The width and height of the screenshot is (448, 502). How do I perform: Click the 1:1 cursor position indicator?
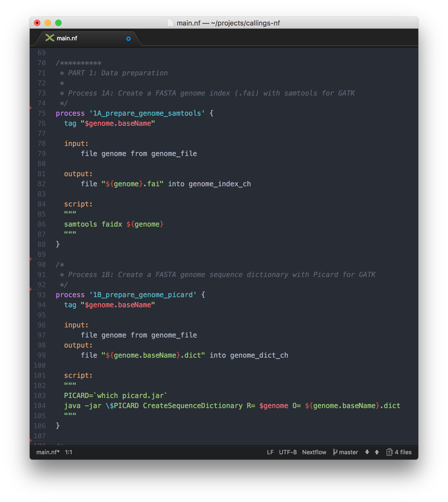(x=68, y=452)
